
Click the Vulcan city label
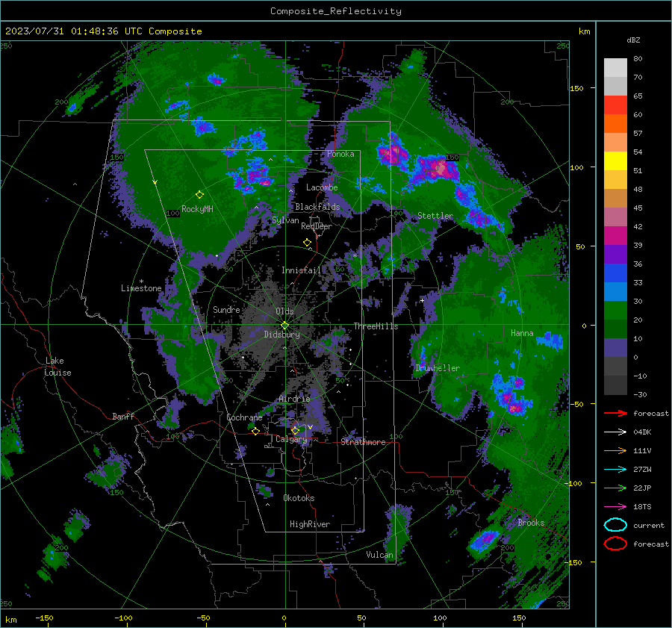tap(379, 555)
